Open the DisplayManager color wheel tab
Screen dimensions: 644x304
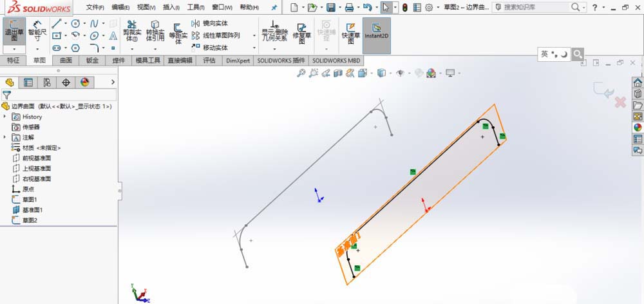(x=84, y=82)
